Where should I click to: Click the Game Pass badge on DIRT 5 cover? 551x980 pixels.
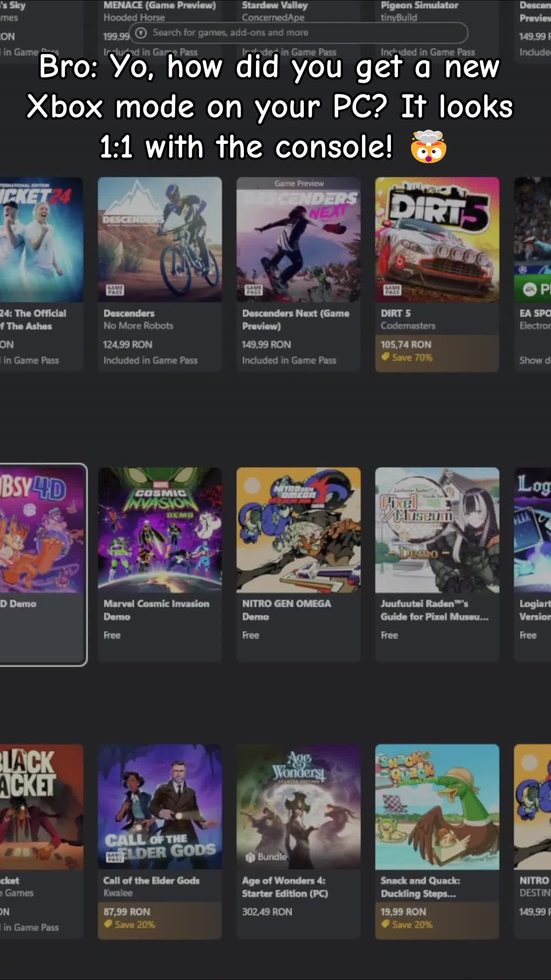pos(392,290)
